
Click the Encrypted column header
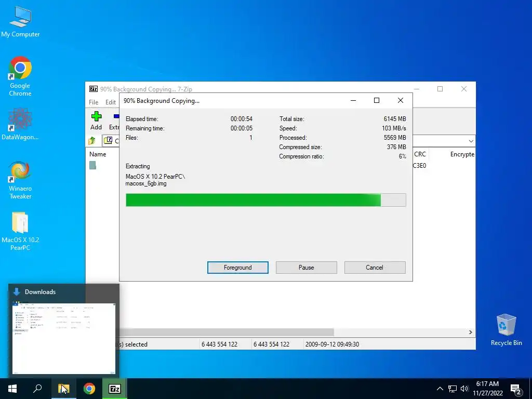(462, 154)
